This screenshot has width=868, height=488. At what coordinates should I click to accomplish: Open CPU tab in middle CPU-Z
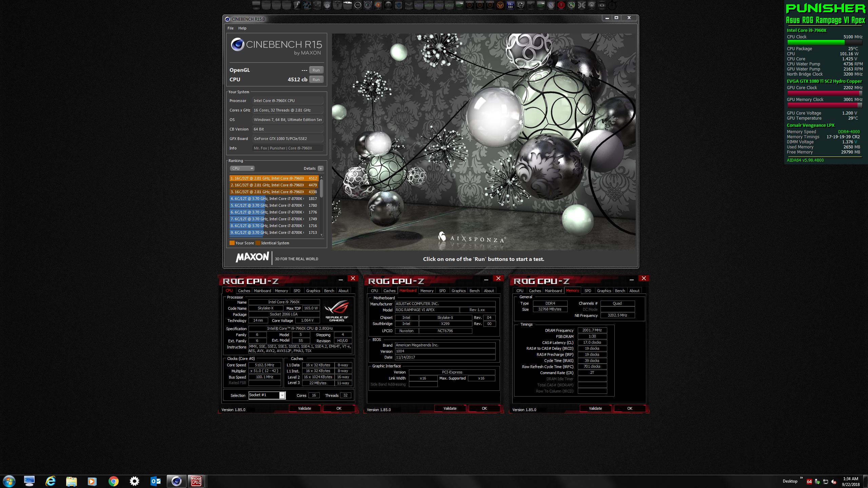coord(374,291)
